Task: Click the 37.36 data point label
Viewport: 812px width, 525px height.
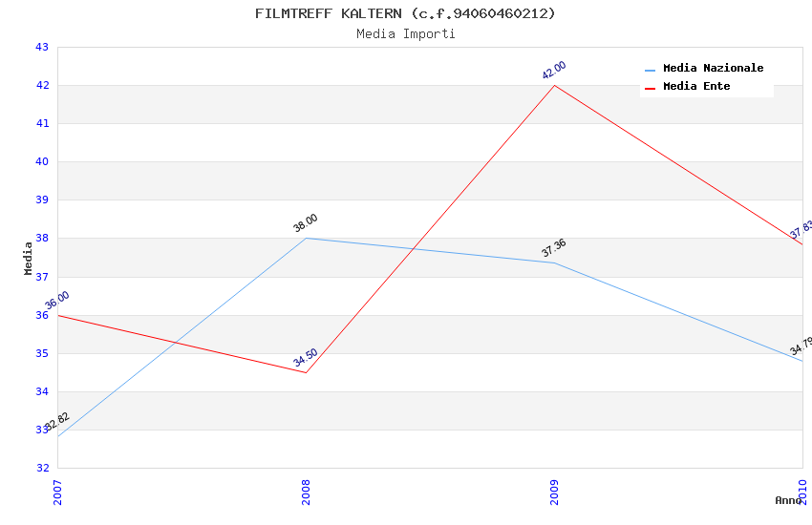Action: click(554, 248)
